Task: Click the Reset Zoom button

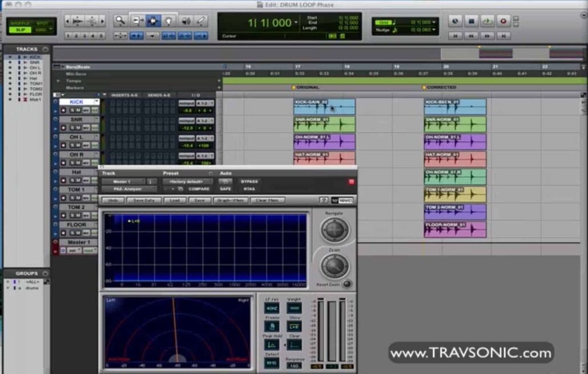Action: [346, 284]
